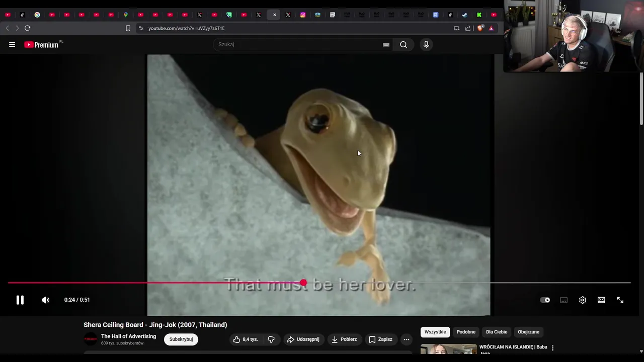Viewport: 644px width, 362px height.
Task: Open WRÓCIŁAM NA ISLANDIĘ video thumbnail
Action: point(449,349)
